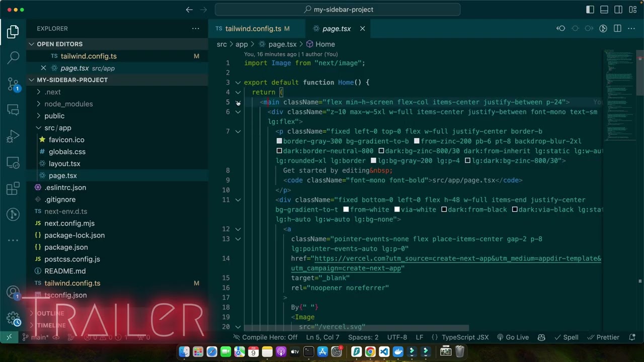The image size is (644, 362).
Task: Fold the code block at line 6
Action: (x=238, y=112)
